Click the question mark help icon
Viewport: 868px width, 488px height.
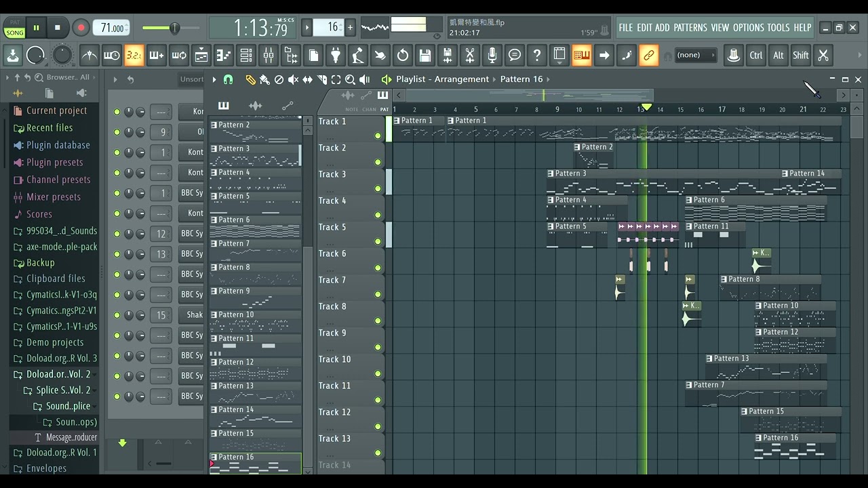[x=537, y=55]
